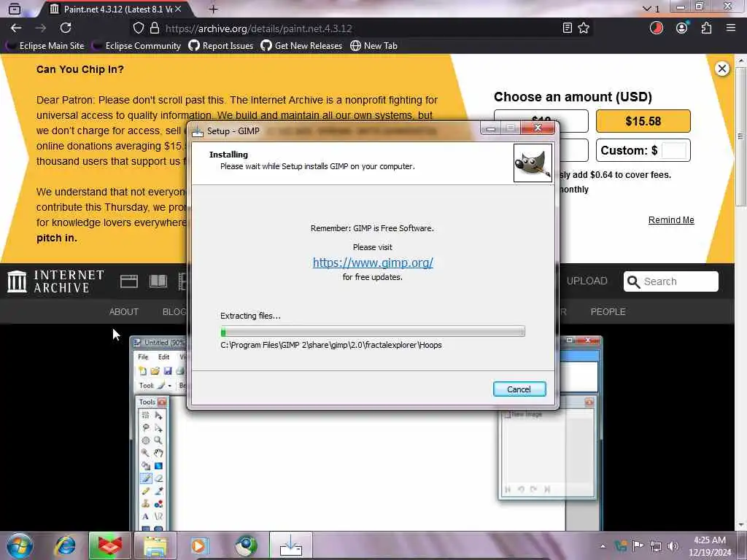747x560 pixels.
Task: Expand the list all tabs dropdown
Action: [646, 9]
